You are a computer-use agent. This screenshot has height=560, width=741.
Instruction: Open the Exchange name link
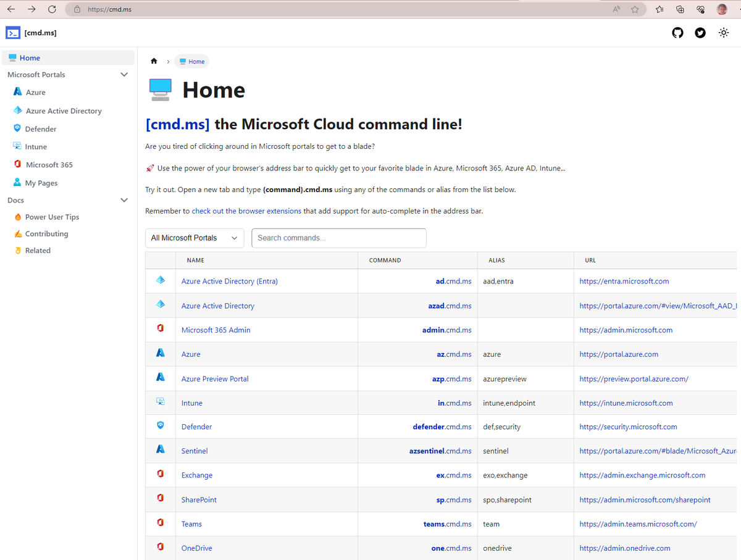pos(197,475)
